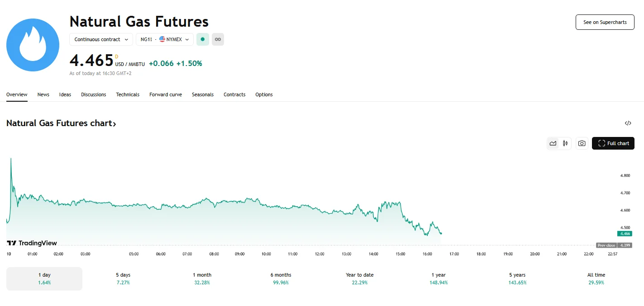Click the fullscreen brackets icon inside Full chart button
This screenshot has height=306, width=644.
pyautogui.click(x=601, y=143)
